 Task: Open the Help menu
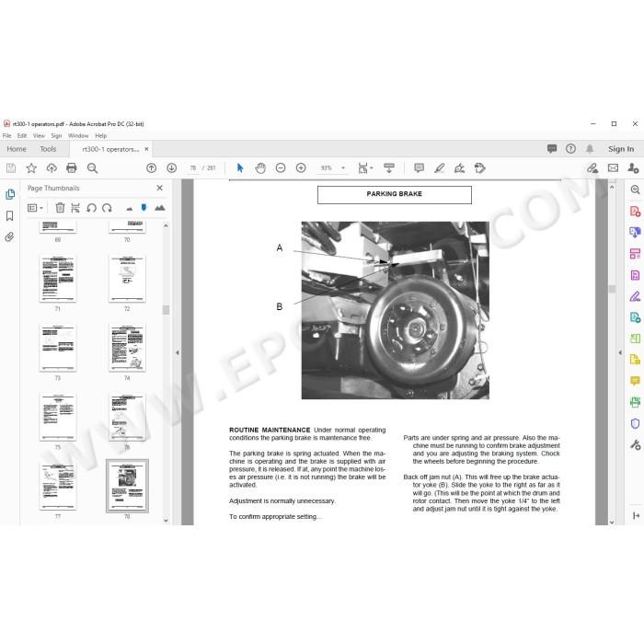[x=100, y=135]
